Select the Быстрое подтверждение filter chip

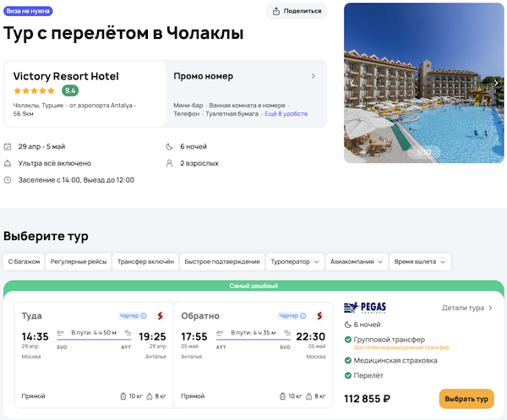(x=221, y=262)
